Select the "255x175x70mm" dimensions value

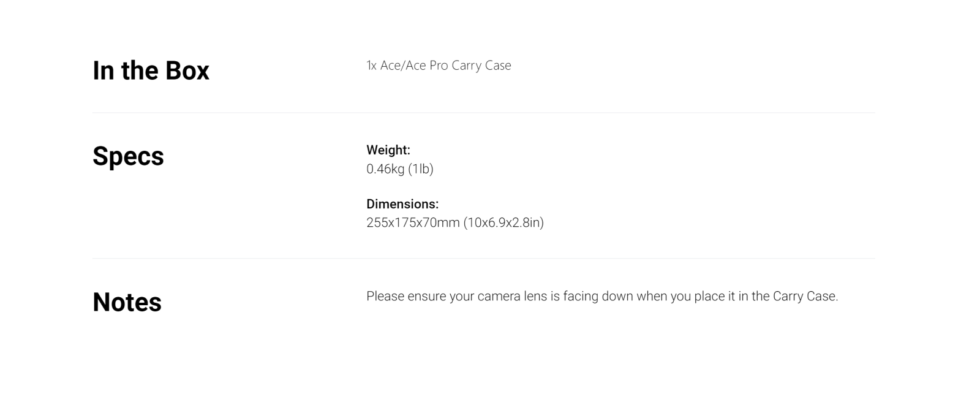pos(413,222)
